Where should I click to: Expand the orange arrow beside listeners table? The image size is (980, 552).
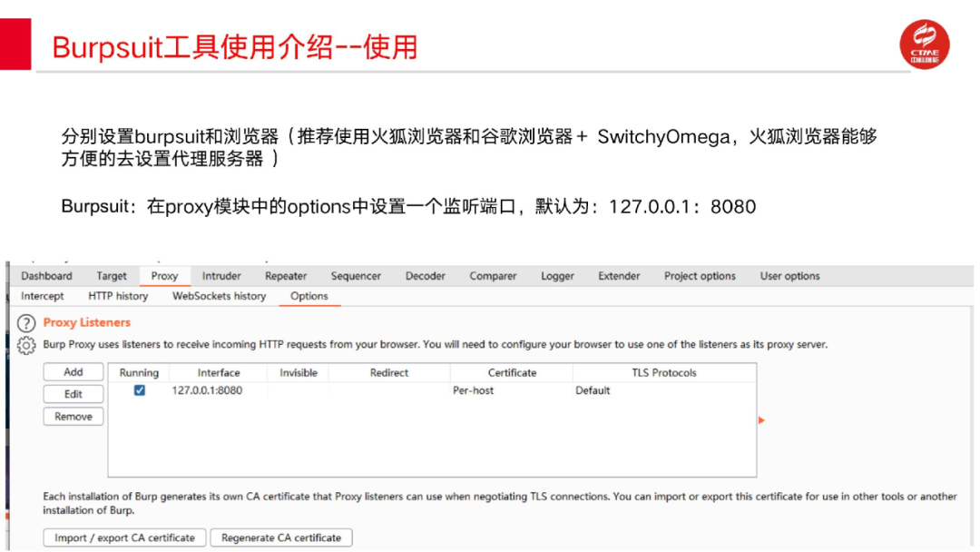761,420
